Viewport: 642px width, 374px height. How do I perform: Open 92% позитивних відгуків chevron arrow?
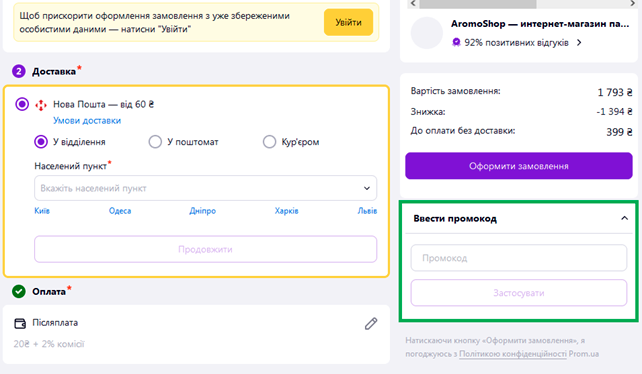579,42
